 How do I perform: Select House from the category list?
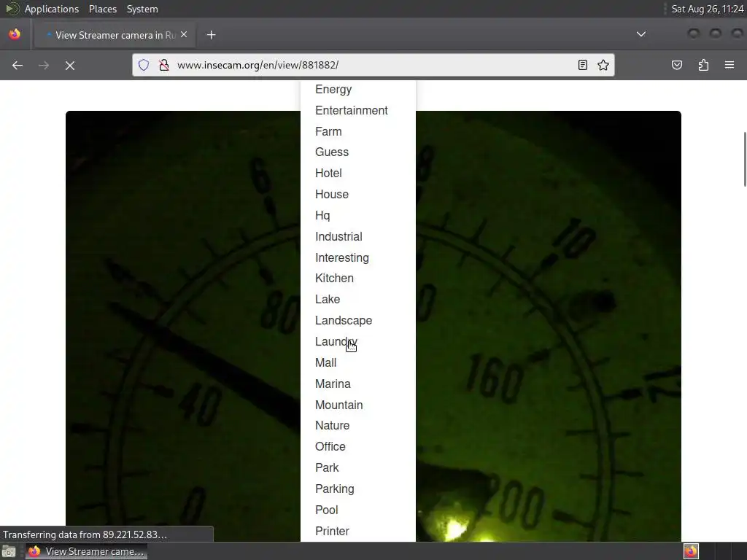(x=332, y=194)
